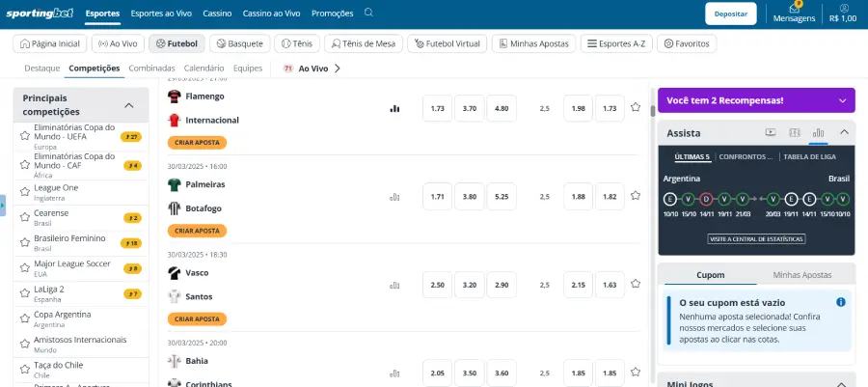Open Minhas Apostas in sports bar
This screenshot has width=868, height=387.
pos(533,43)
